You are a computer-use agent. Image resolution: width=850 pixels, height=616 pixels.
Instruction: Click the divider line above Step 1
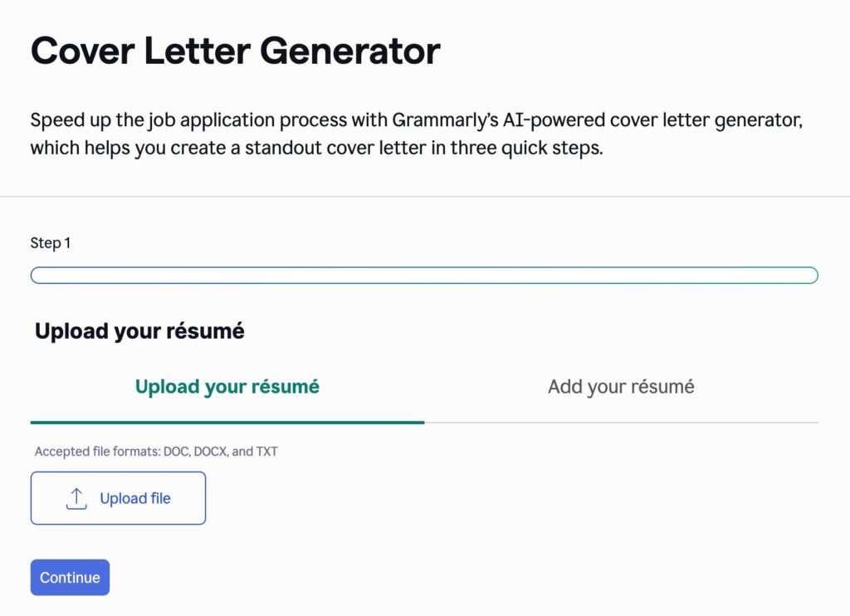point(425,197)
